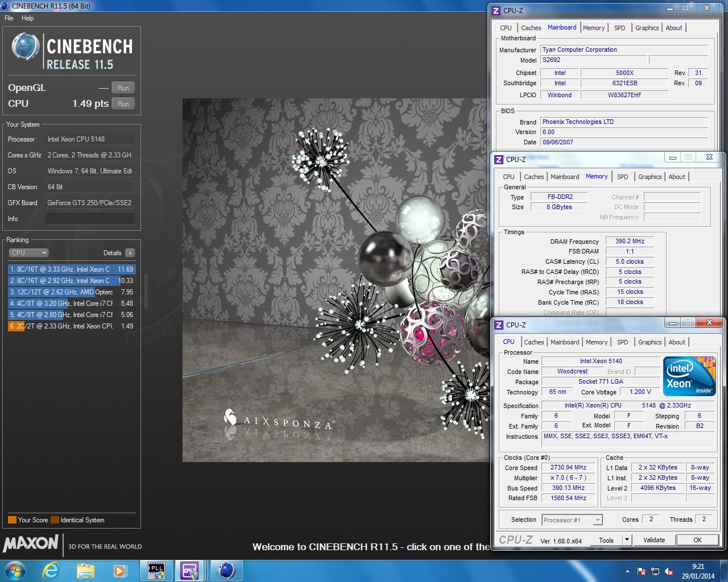Launch Internet Explorer from the taskbar
The width and height of the screenshot is (728, 582).
click(51, 571)
